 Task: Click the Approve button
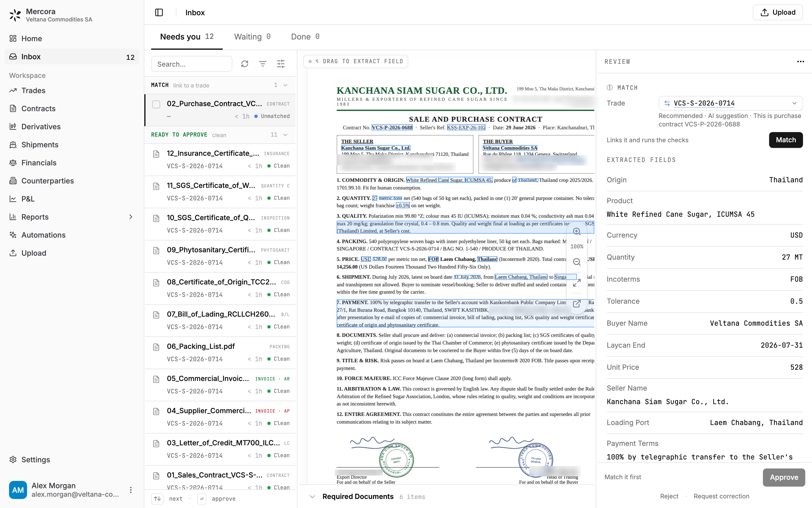pyautogui.click(x=784, y=478)
